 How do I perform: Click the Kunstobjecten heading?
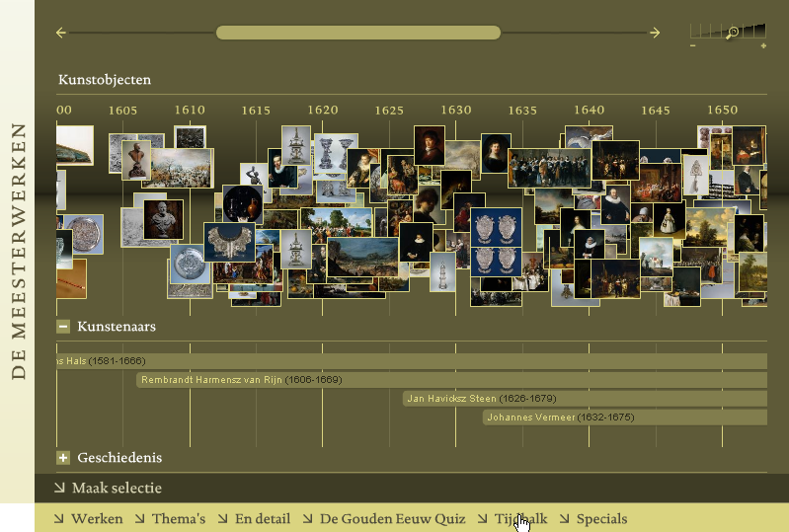point(105,79)
